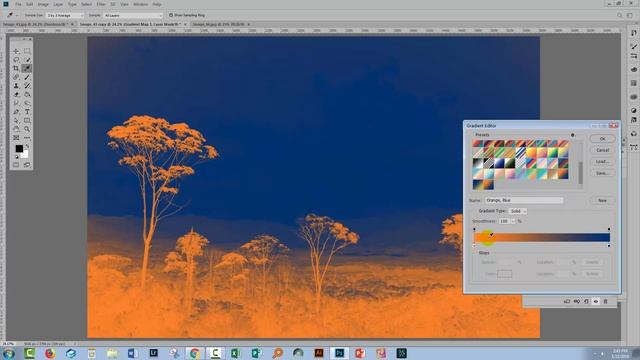Select the Lasso tool
Image resolution: width=640 pixels, height=360 pixels.
tap(16, 60)
